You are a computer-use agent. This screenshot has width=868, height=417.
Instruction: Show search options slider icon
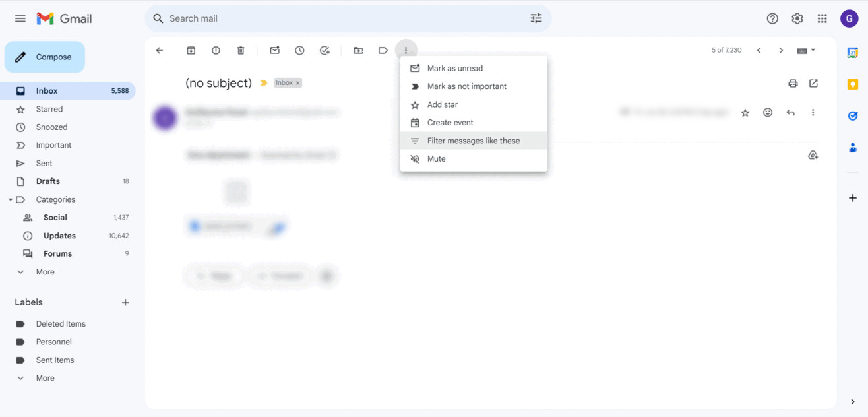click(536, 18)
